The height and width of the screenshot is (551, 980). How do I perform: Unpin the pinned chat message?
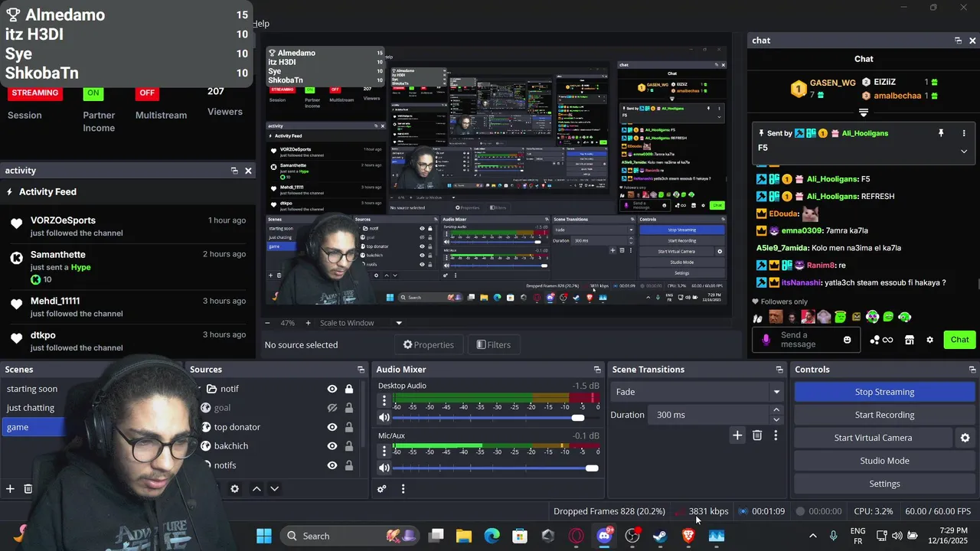(941, 133)
